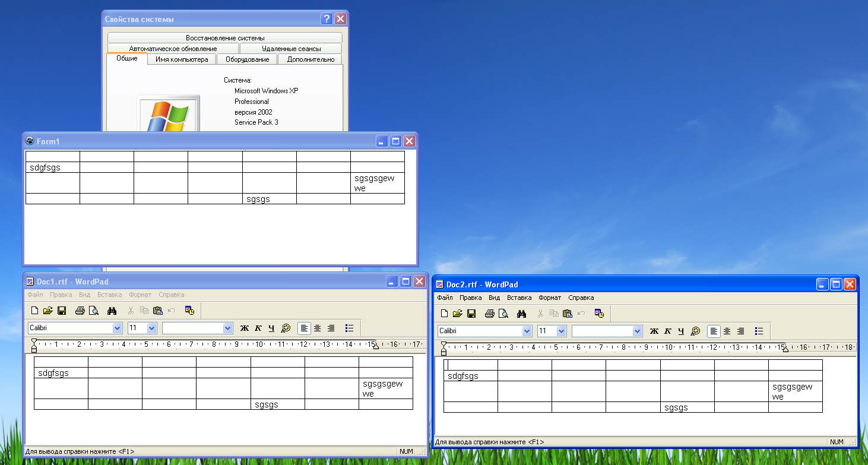
Task: Click the Save icon in Doc2 WordPad
Action: coord(471,314)
